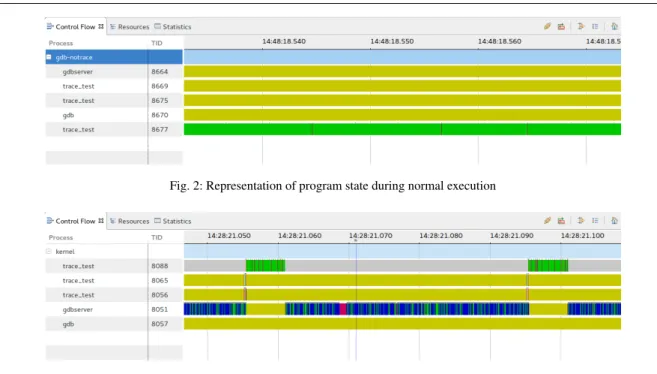
Task: Click the 14:28:21.100 time axis label
Action: pyautogui.click(x=582, y=236)
